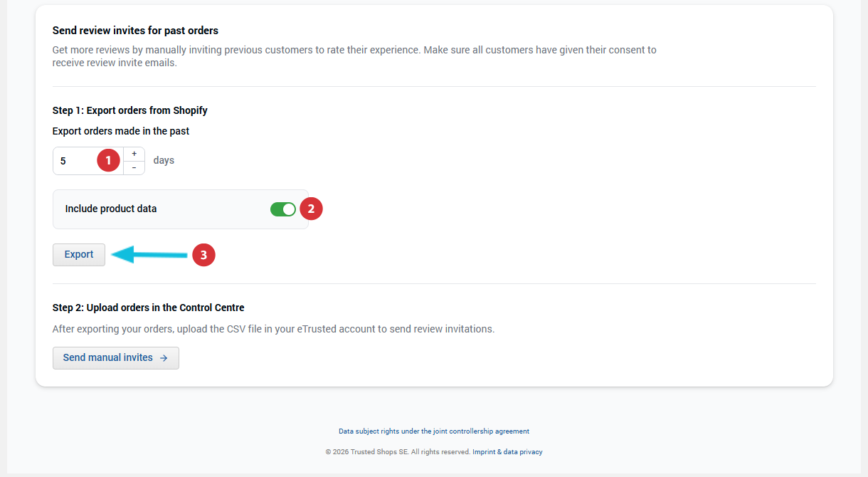Click the plus button to increase days
Image resolution: width=868 pixels, height=477 pixels.
(x=134, y=154)
